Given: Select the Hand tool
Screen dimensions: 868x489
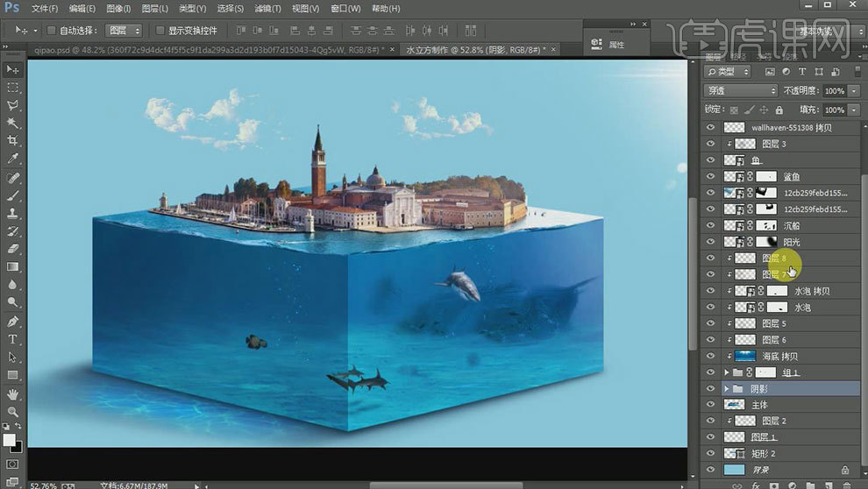Looking at the screenshot, I should [x=12, y=394].
